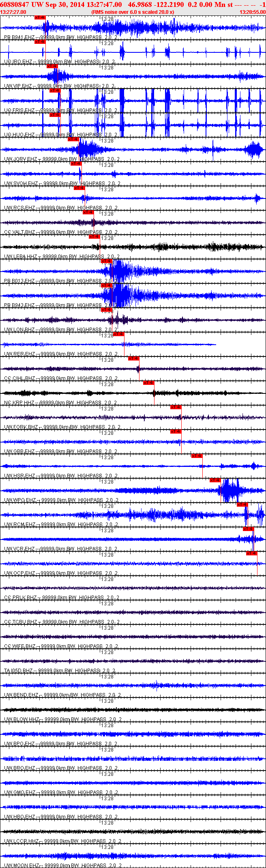Click the red pick marker on UW.VIP trace
Image resolution: width=266 pixels, height=868 pixels.
(x=52, y=66)
